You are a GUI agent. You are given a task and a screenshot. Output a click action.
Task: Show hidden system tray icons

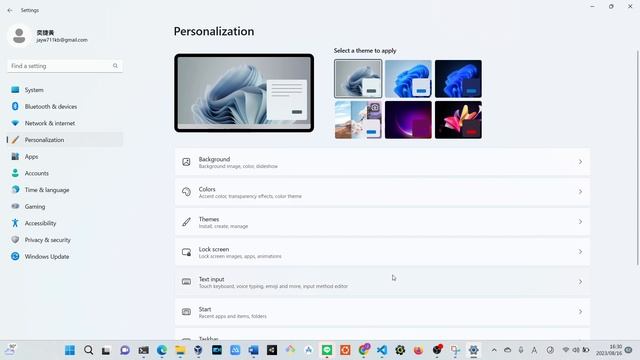point(494,350)
